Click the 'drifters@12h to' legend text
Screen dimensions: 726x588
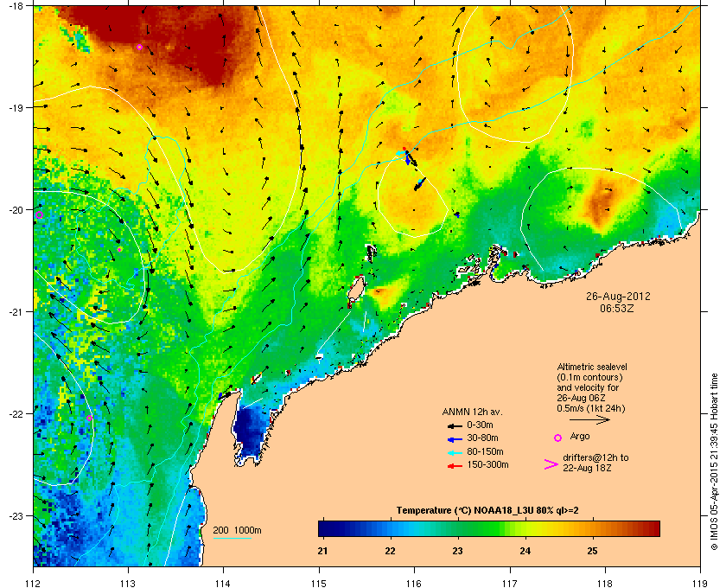[x=595, y=457]
